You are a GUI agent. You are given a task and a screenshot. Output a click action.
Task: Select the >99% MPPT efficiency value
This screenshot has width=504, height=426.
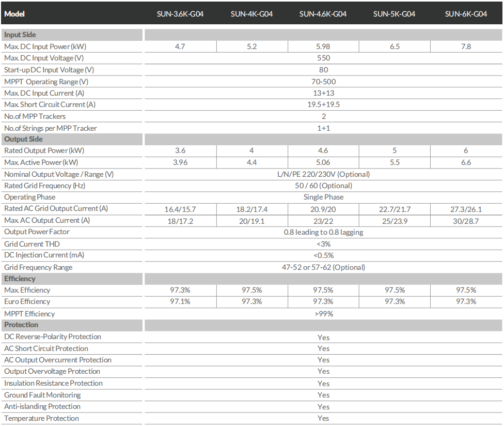pos(323,314)
